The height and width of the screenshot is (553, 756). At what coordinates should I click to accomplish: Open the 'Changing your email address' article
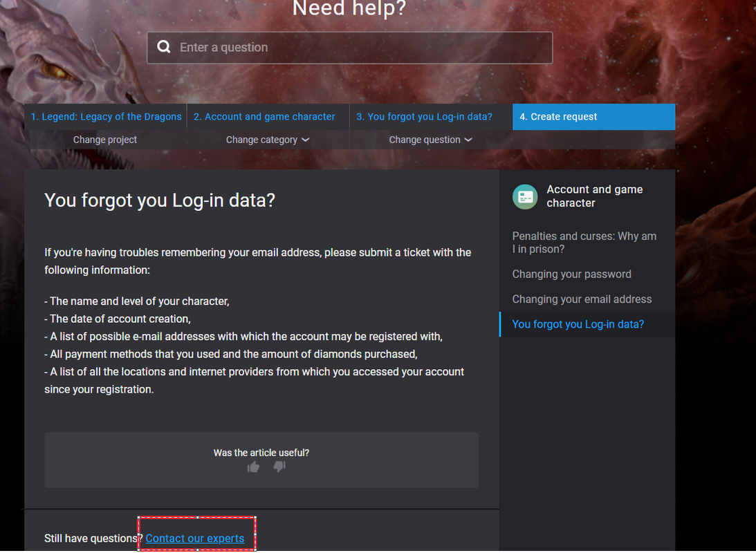582,299
